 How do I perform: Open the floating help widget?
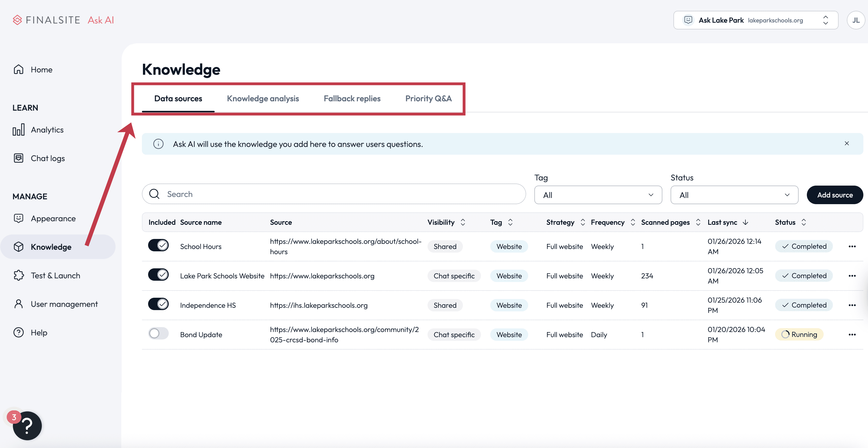[27, 426]
